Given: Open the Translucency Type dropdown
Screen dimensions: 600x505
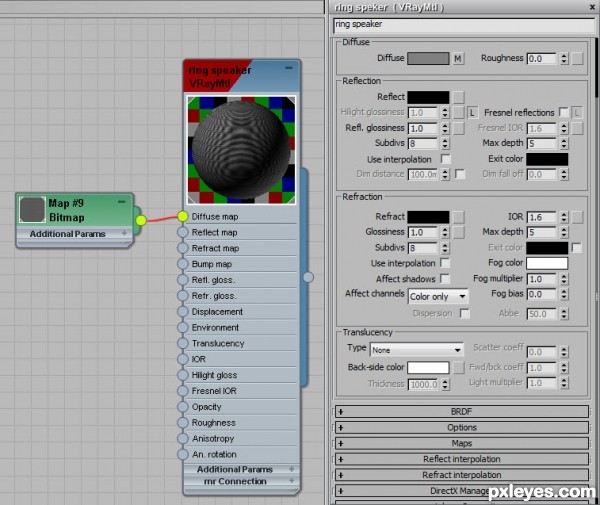Looking at the screenshot, I should (x=416, y=350).
